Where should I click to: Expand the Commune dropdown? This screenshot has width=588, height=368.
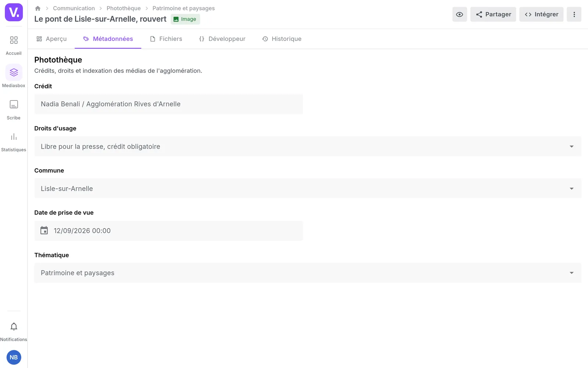click(x=308, y=188)
